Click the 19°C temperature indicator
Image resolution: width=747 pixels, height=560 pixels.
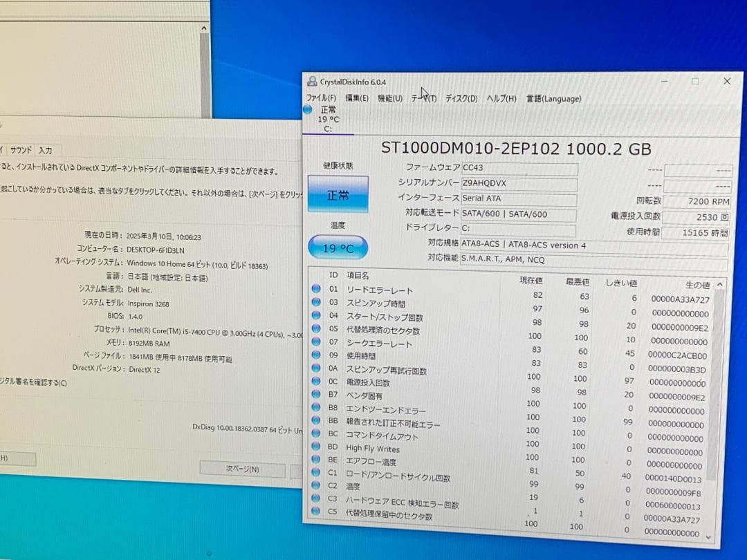coord(338,248)
